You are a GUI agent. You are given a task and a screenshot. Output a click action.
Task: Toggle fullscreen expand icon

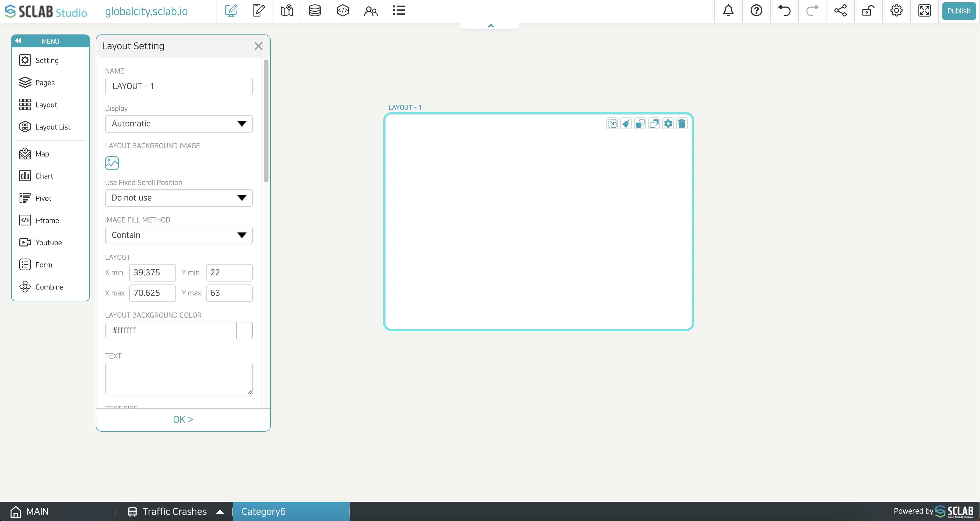click(925, 11)
